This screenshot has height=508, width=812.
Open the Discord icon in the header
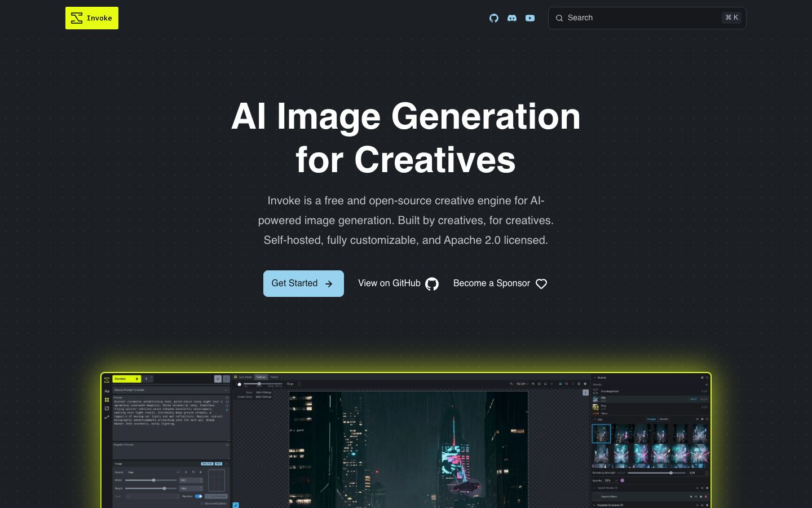tap(512, 18)
